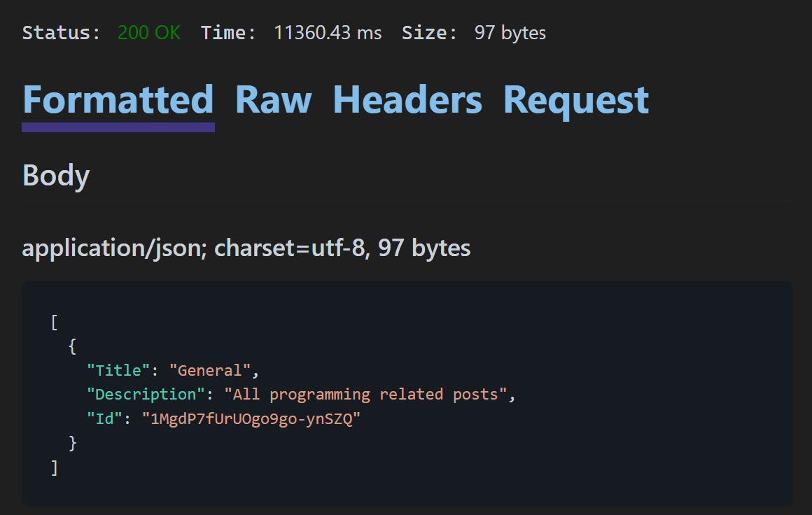The height and width of the screenshot is (515, 812).
Task: Click the "Description" key in JSON
Action: point(146,394)
